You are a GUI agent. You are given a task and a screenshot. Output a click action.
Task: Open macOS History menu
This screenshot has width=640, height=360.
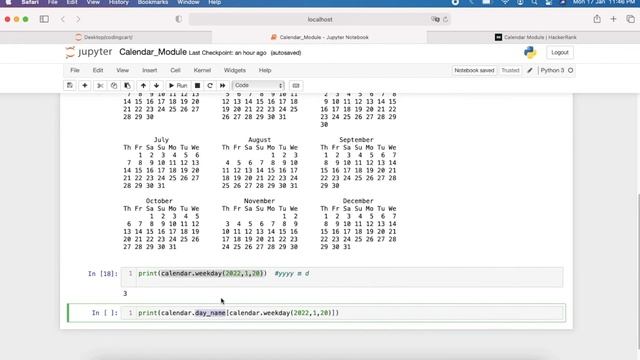pos(119,2)
